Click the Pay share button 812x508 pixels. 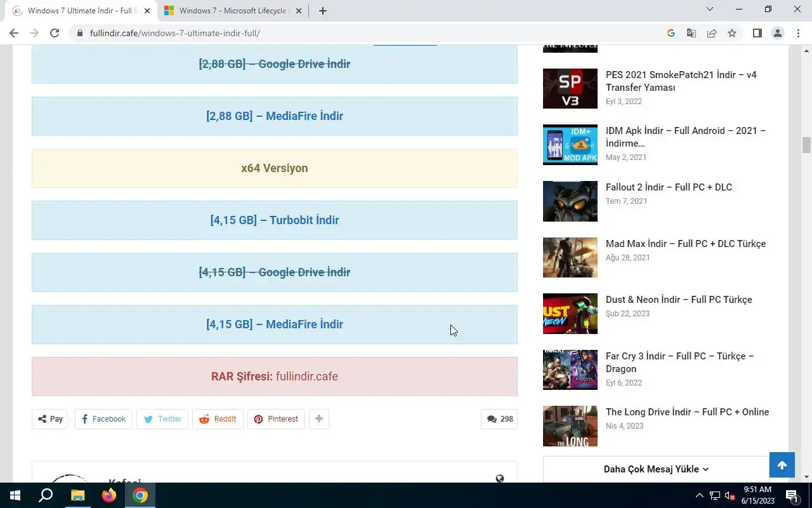click(x=49, y=419)
